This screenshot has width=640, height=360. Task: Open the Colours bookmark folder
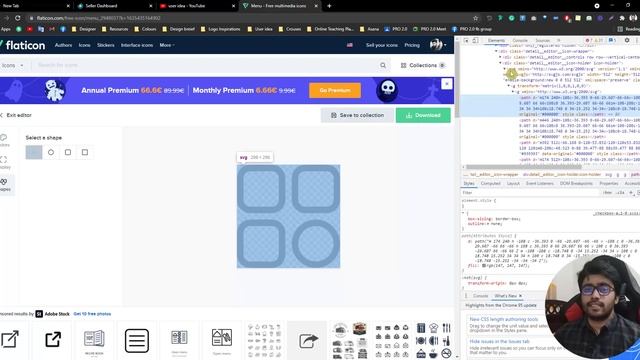click(x=145, y=29)
